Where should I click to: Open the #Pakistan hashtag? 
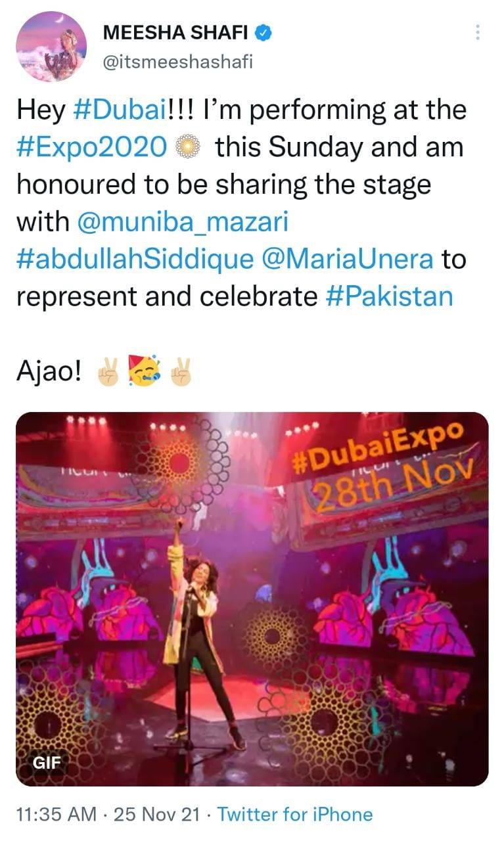point(390,297)
